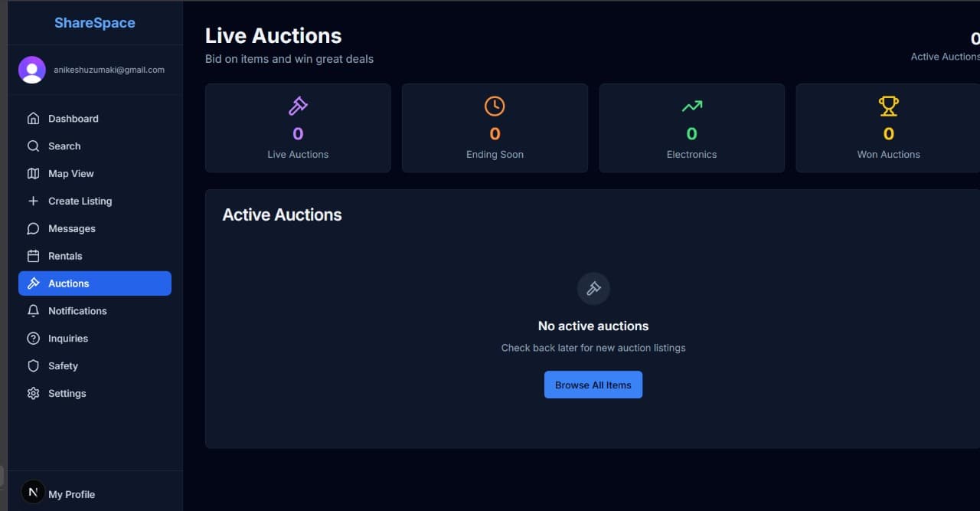980x511 pixels.
Task: Click the ShareSpace logo link
Action: click(95, 23)
